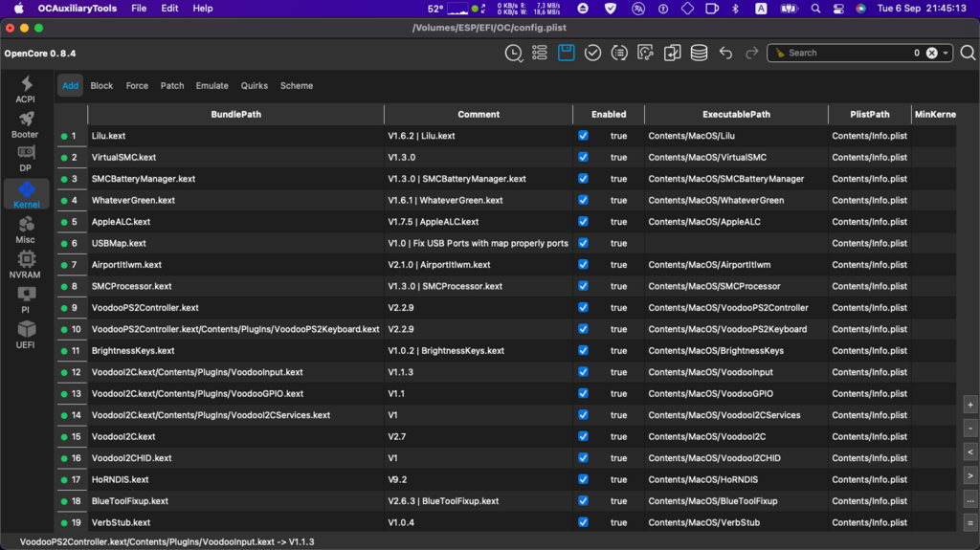
Task: Open the Edit menu in menu bar
Action: (169, 8)
